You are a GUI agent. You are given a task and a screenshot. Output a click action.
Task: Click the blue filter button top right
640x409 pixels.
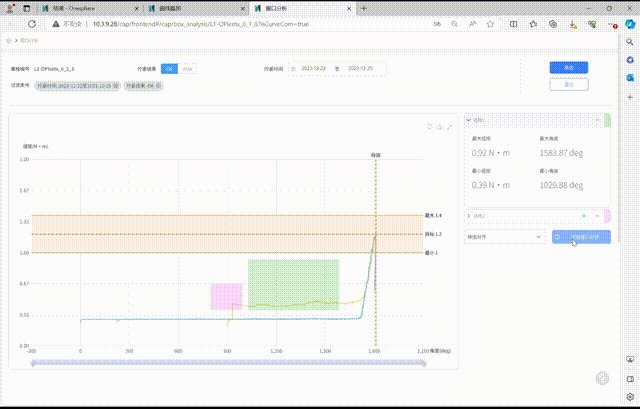coord(569,67)
